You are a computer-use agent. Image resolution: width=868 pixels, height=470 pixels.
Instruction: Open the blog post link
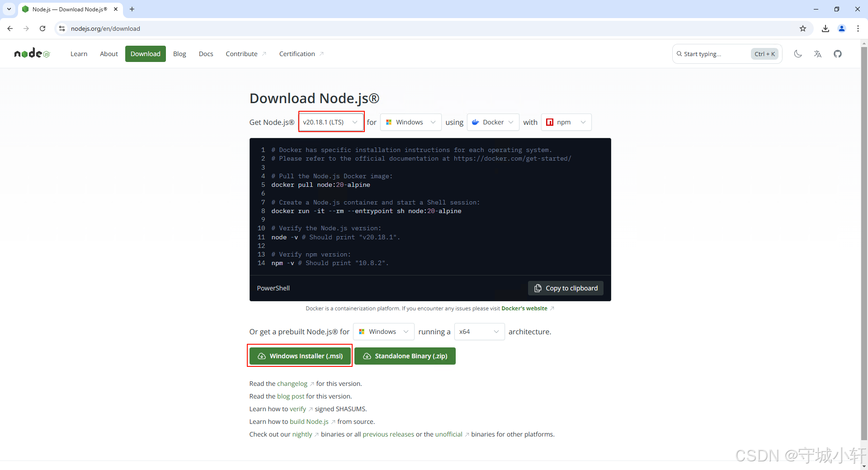[x=291, y=396]
